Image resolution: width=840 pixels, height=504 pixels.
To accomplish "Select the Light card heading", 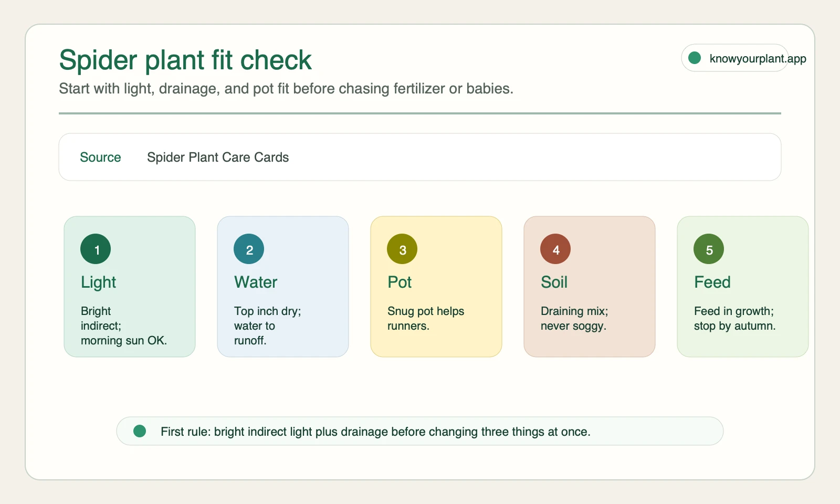I will 98,282.
